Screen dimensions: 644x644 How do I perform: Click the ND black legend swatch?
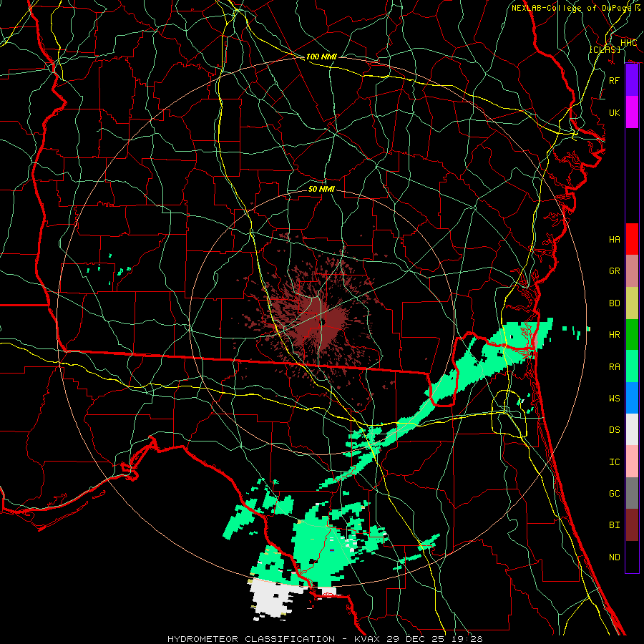(x=632, y=557)
